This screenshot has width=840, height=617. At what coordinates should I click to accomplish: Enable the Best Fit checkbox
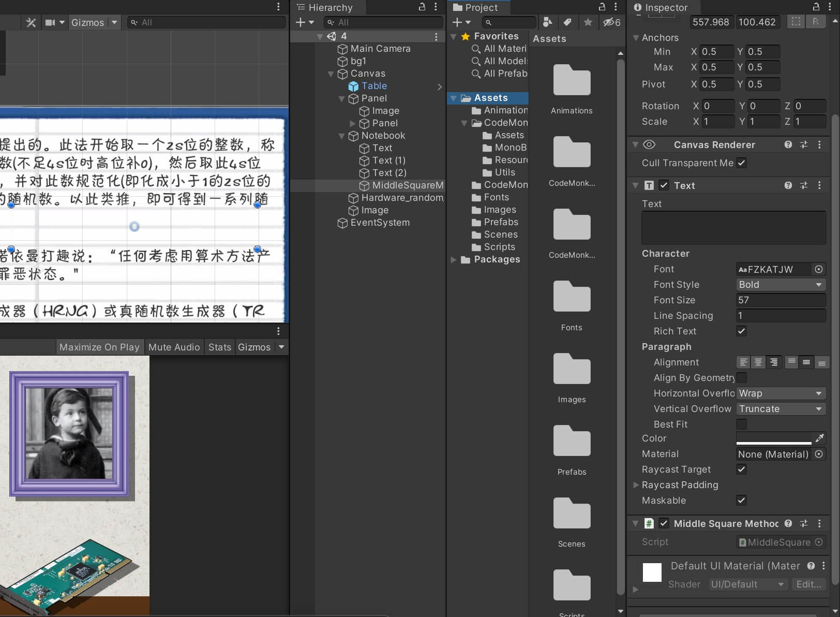click(741, 424)
